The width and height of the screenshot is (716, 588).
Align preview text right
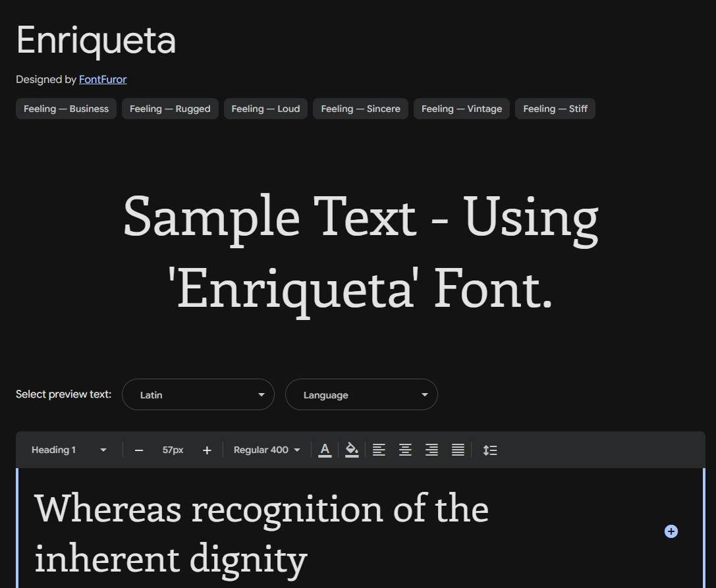431,450
